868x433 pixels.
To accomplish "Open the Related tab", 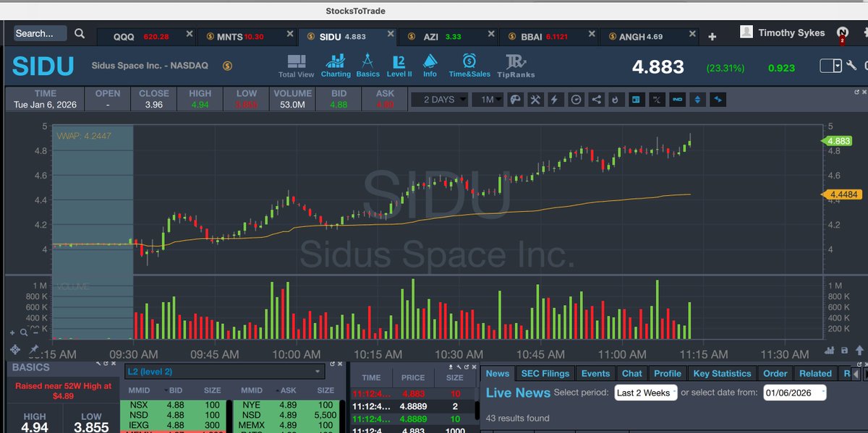I will click(x=815, y=373).
